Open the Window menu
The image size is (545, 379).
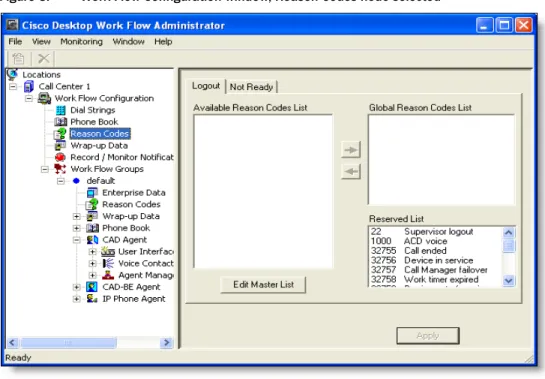coord(128,42)
